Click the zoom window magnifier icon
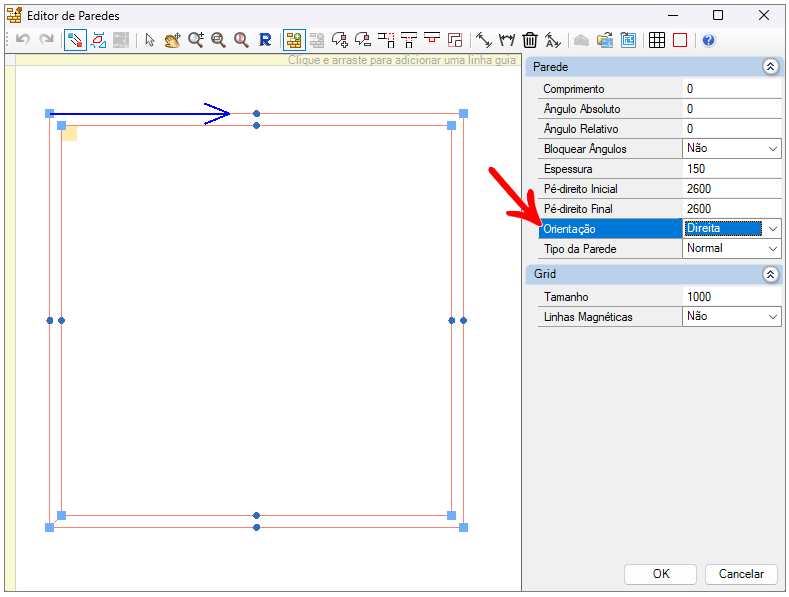 pos(218,40)
